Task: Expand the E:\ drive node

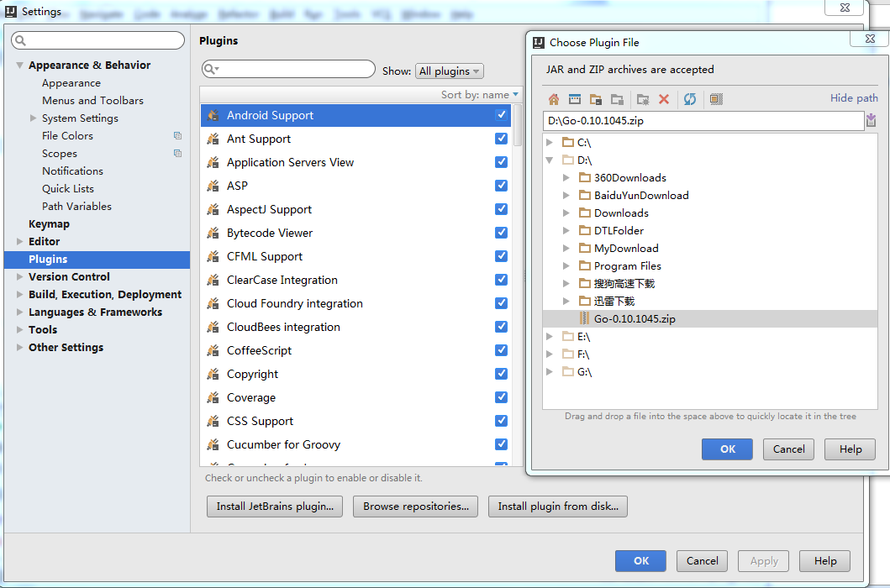Action: click(x=550, y=337)
